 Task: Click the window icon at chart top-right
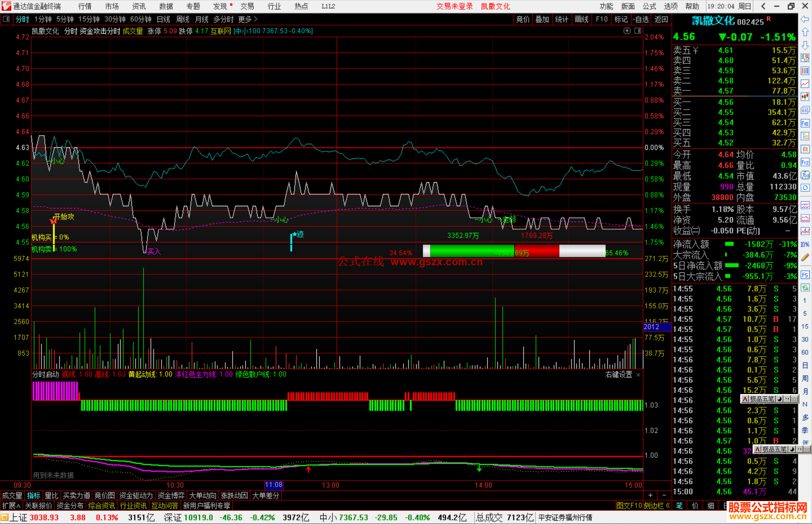638,31
